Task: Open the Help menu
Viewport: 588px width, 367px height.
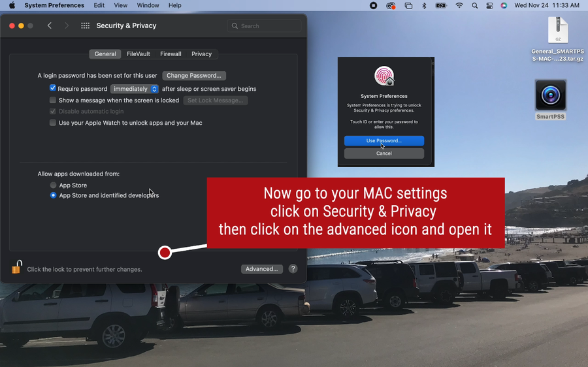Action: (174, 5)
